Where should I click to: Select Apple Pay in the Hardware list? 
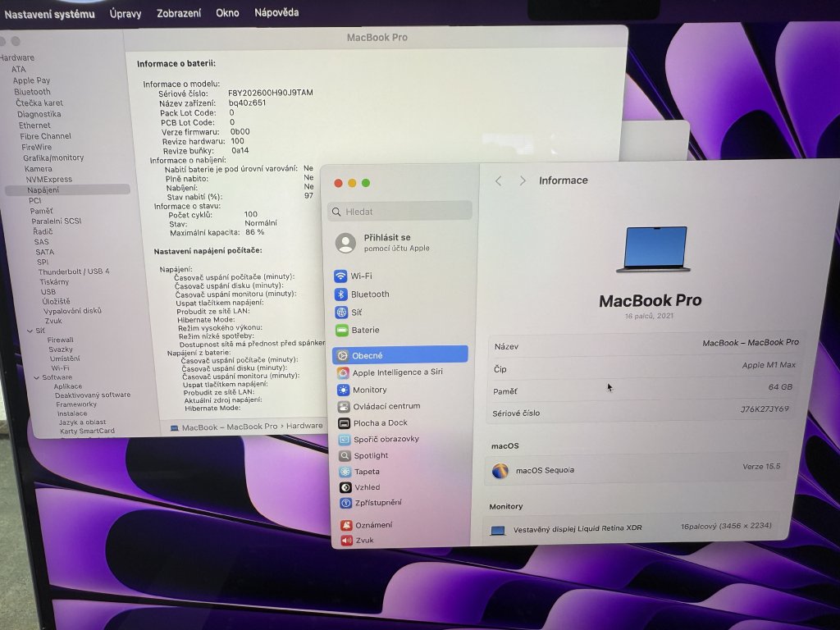[32, 80]
